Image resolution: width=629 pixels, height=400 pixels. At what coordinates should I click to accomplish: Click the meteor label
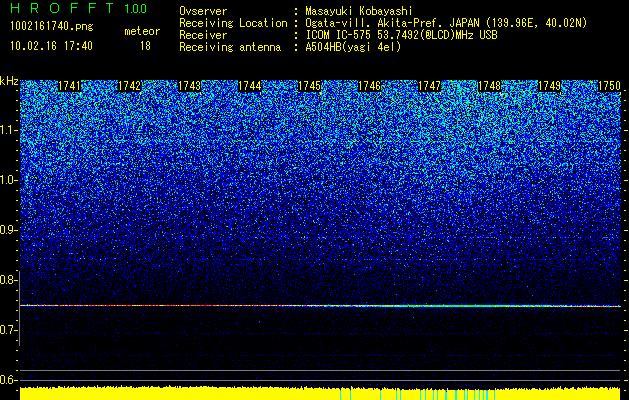pyautogui.click(x=142, y=31)
